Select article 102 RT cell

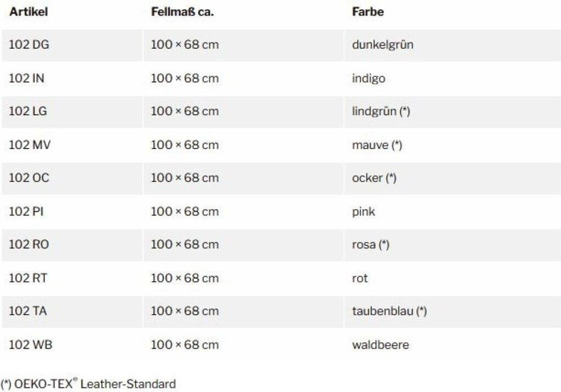click(x=28, y=278)
